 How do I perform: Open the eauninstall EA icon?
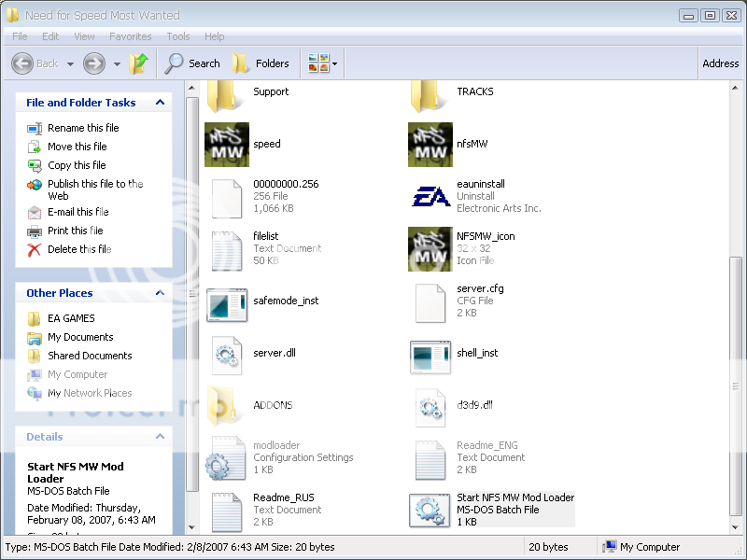[x=430, y=196]
